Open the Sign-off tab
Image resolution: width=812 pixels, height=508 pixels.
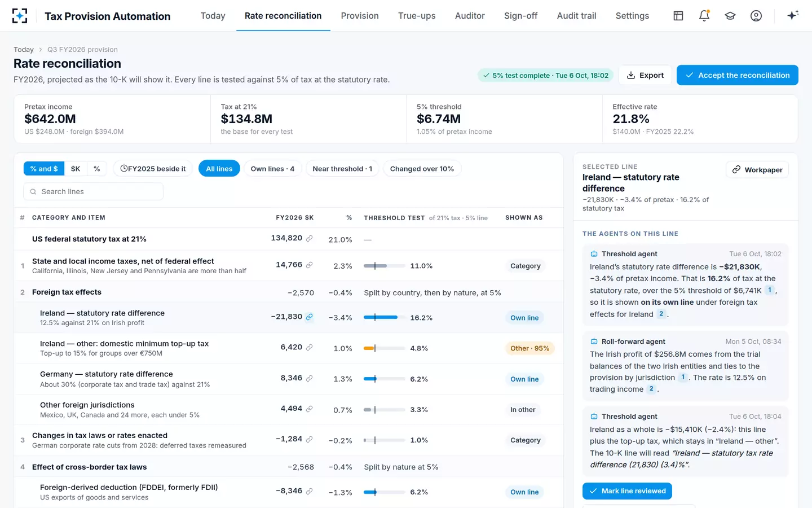520,16
